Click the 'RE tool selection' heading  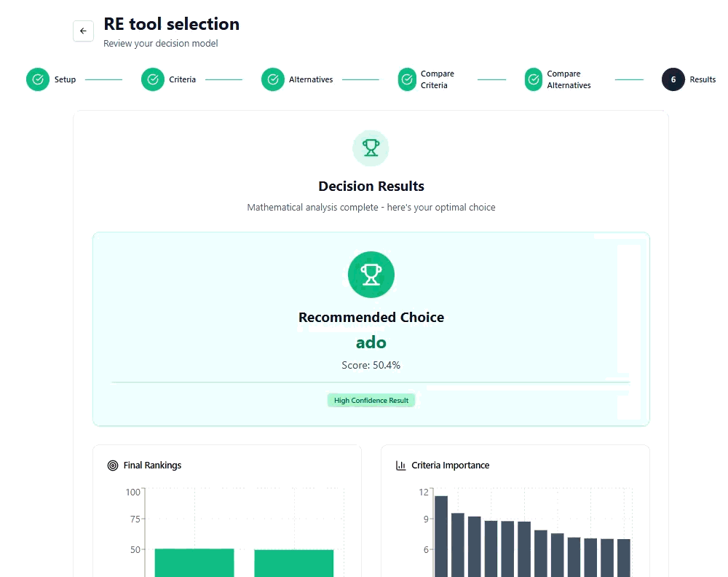tap(170, 24)
